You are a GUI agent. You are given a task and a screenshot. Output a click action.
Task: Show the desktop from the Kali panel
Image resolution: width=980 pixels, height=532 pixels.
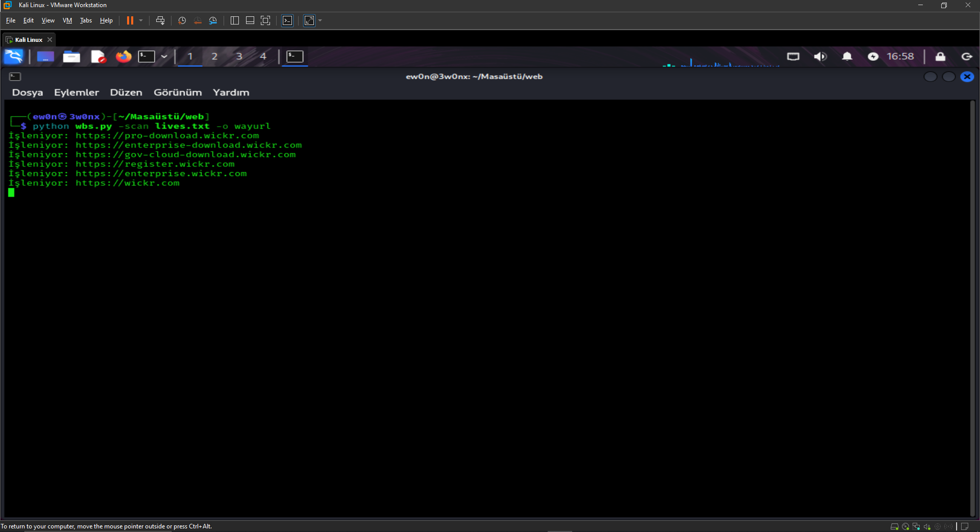(x=45, y=56)
